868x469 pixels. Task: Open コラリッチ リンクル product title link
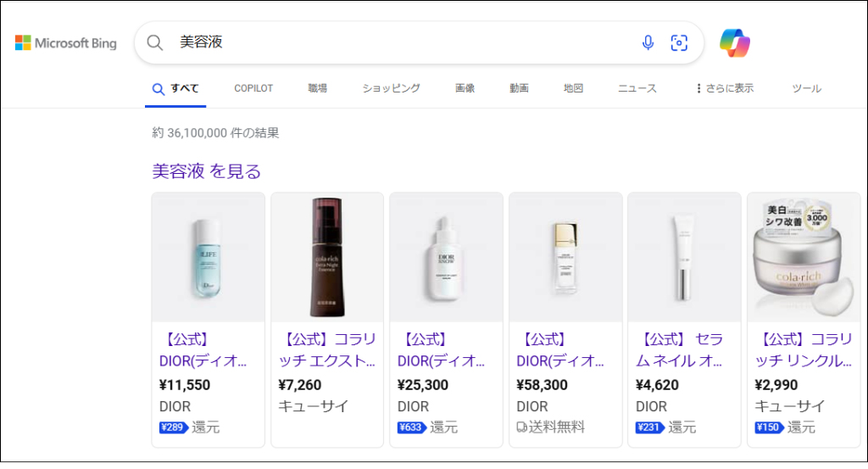804,350
